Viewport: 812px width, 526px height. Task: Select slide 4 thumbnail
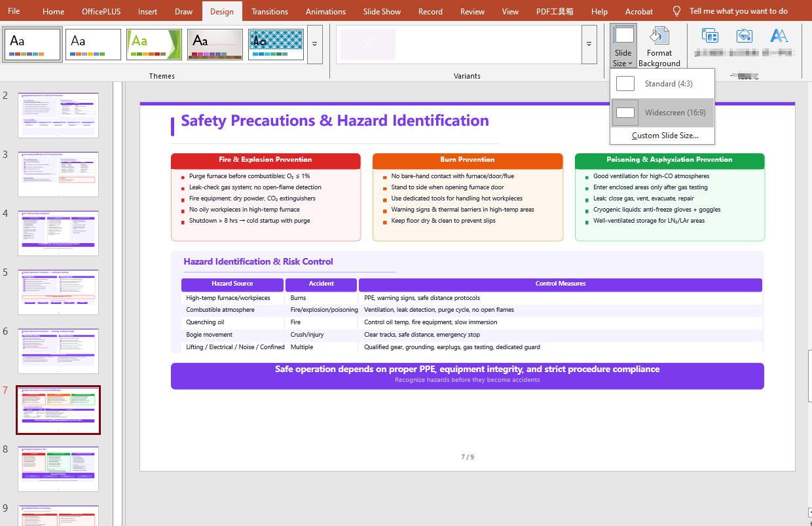[x=58, y=233]
